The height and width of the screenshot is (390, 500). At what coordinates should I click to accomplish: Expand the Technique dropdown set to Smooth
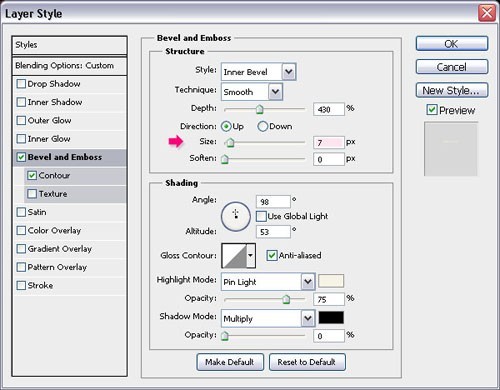pyautogui.click(x=252, y=92)
